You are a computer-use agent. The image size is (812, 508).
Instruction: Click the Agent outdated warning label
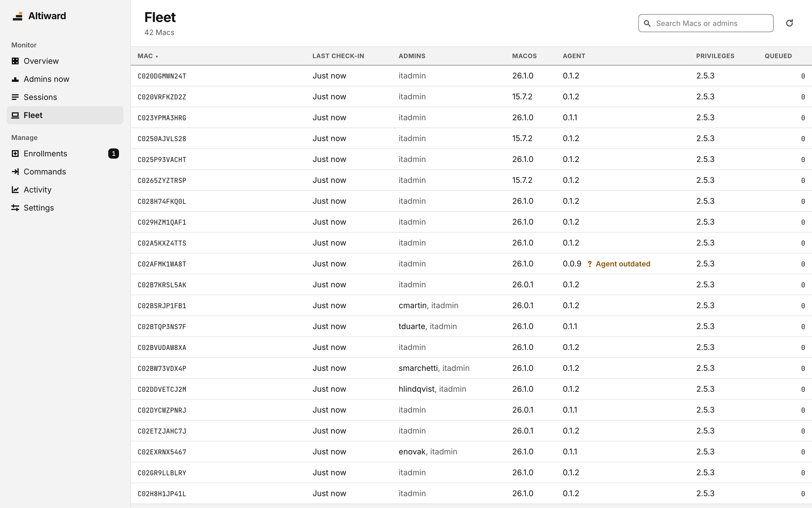[x=623, y=264]
